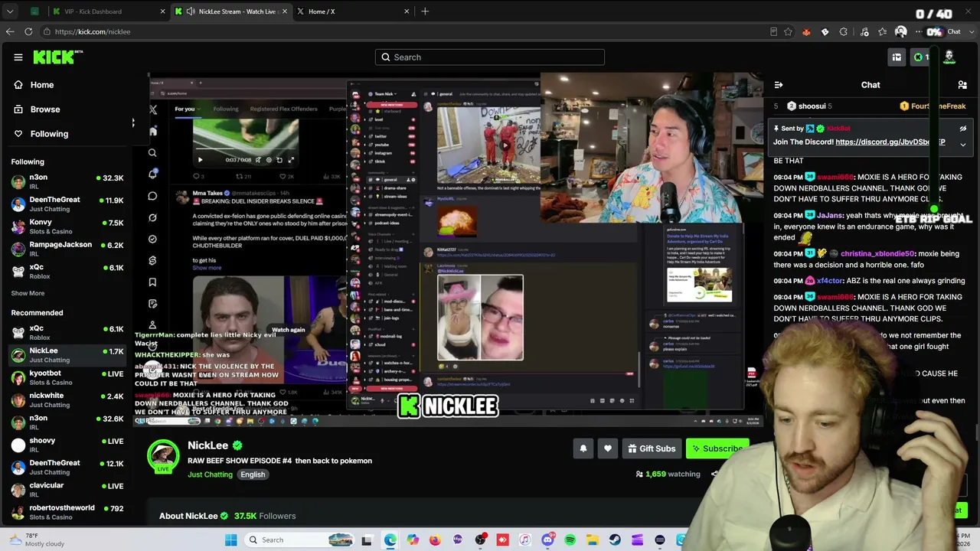Screen dimensions: 980x551
Task: Open chat users list icon
Action: tap(962, 85)
